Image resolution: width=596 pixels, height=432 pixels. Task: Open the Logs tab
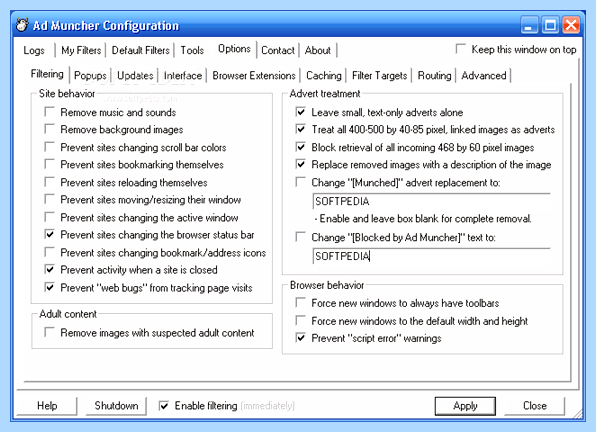coord(34,50)
